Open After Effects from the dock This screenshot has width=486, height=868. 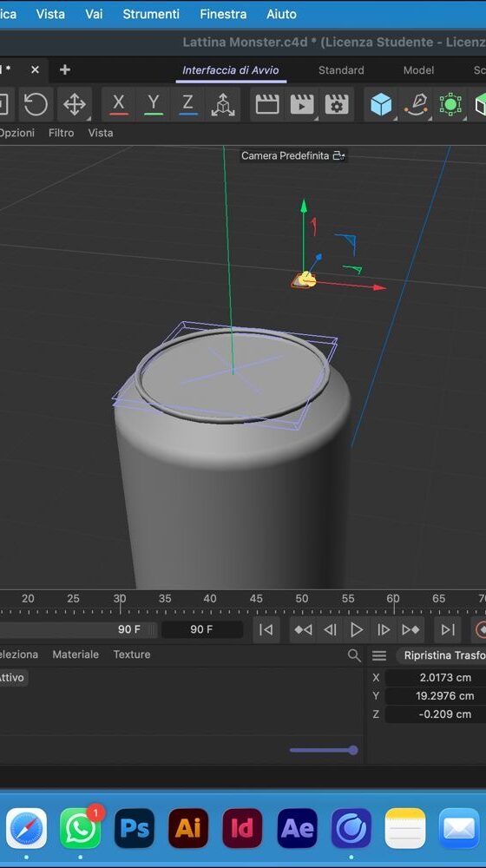(x=298, y=829)
